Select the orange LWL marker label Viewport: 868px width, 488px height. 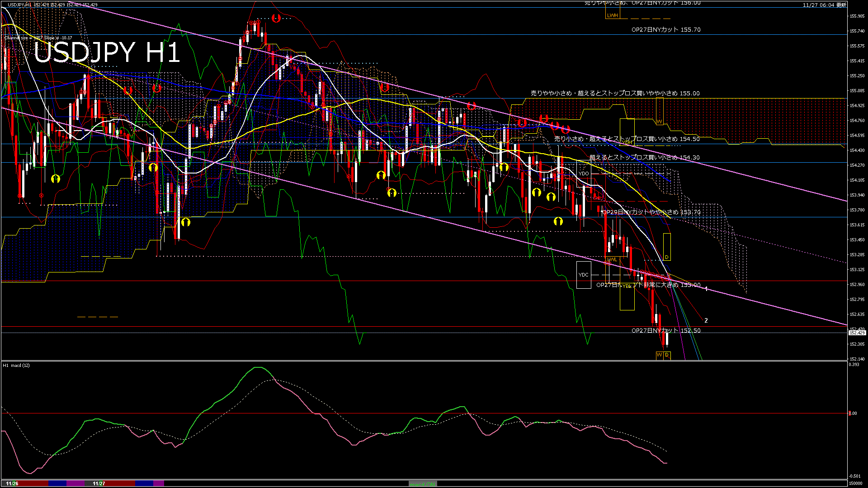[x=612, y=259]
